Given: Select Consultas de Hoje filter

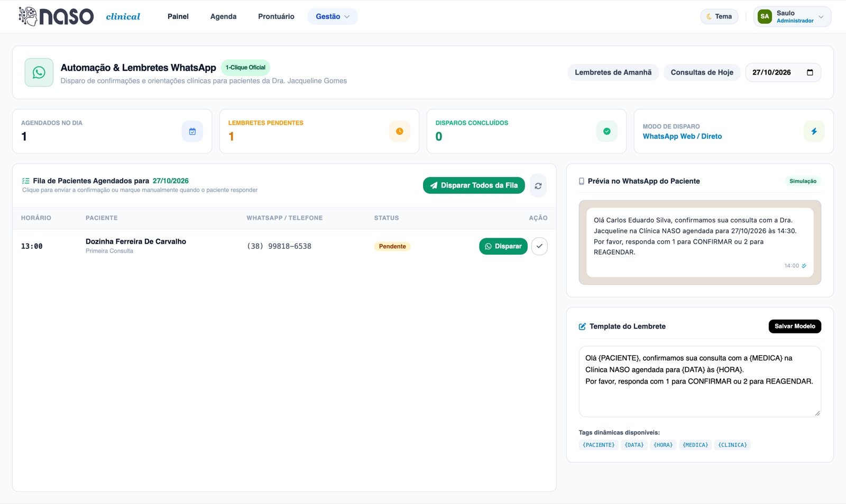Looking at the screenshot, I should coord(702,72).
